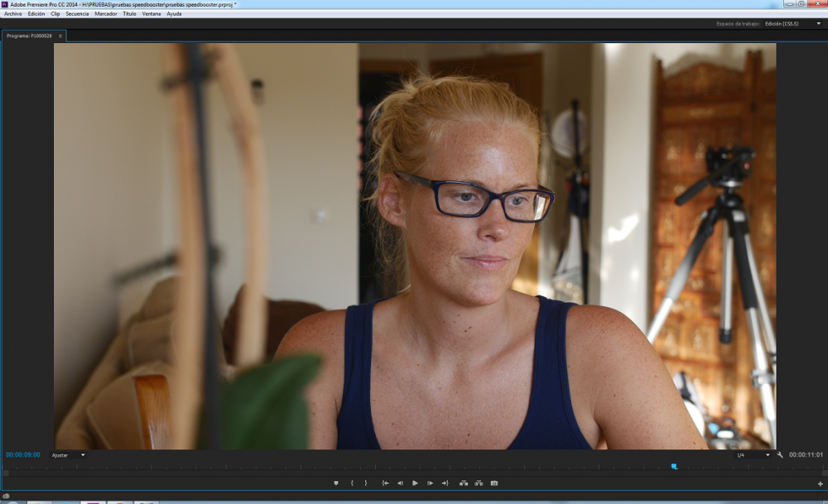The width and height of the screenshot is (828, 504).
Task: Click the blue playhead on time ruler
Action: pos(674,466)
